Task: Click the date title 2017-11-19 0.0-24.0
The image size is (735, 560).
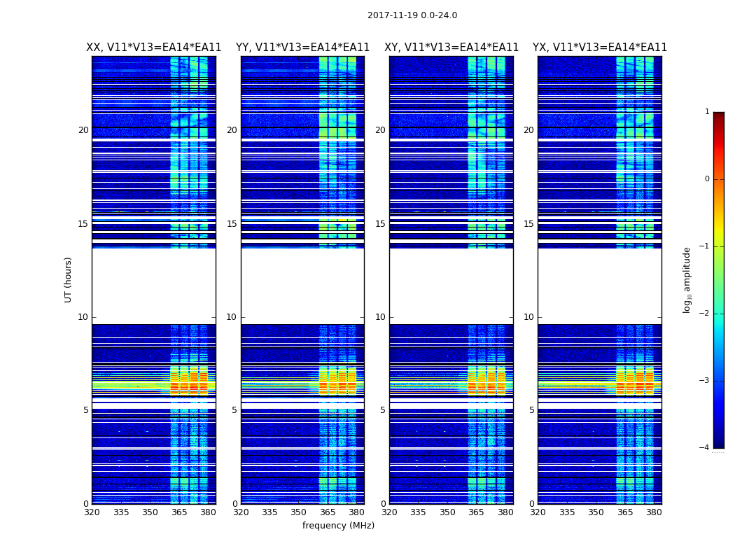Action: click(x=412, y=15)
